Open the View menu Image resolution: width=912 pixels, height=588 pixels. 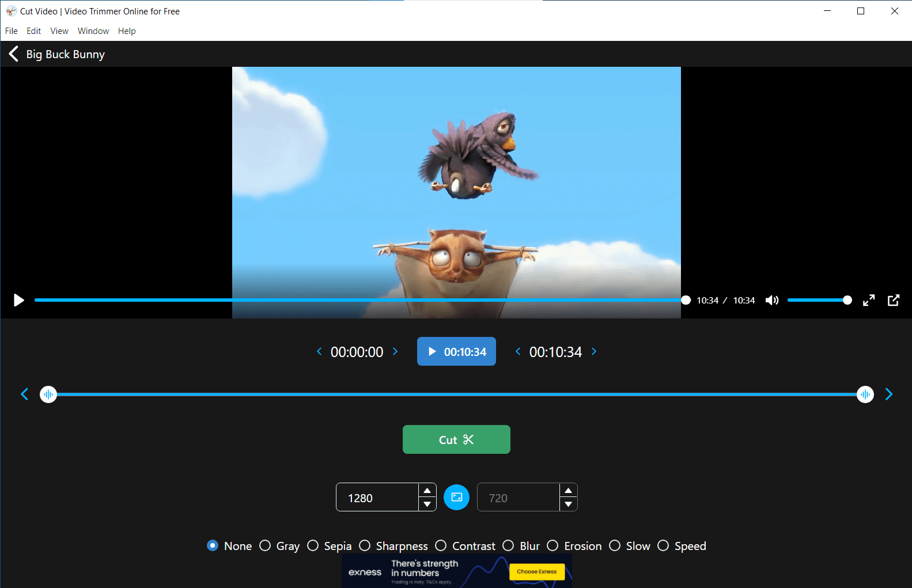point(59,31)
